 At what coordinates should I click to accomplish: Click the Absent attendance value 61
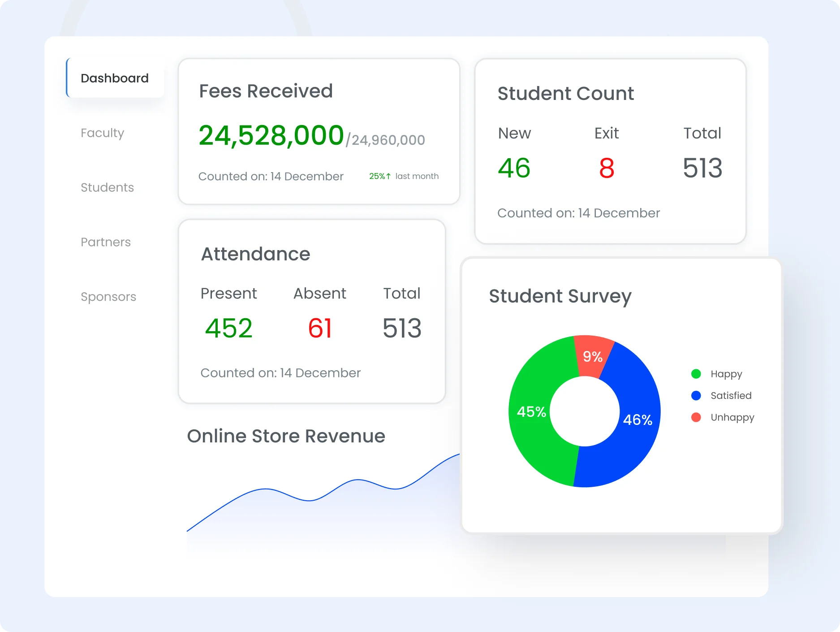click(320, 328)
